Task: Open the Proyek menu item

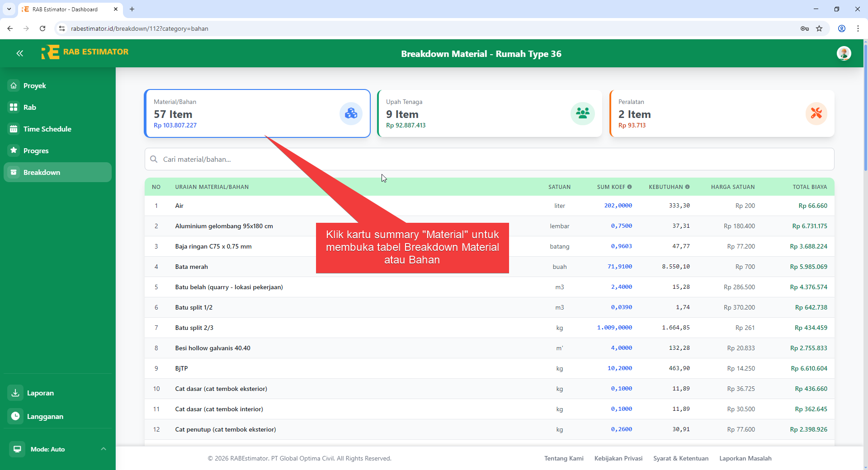Action: 35,86
